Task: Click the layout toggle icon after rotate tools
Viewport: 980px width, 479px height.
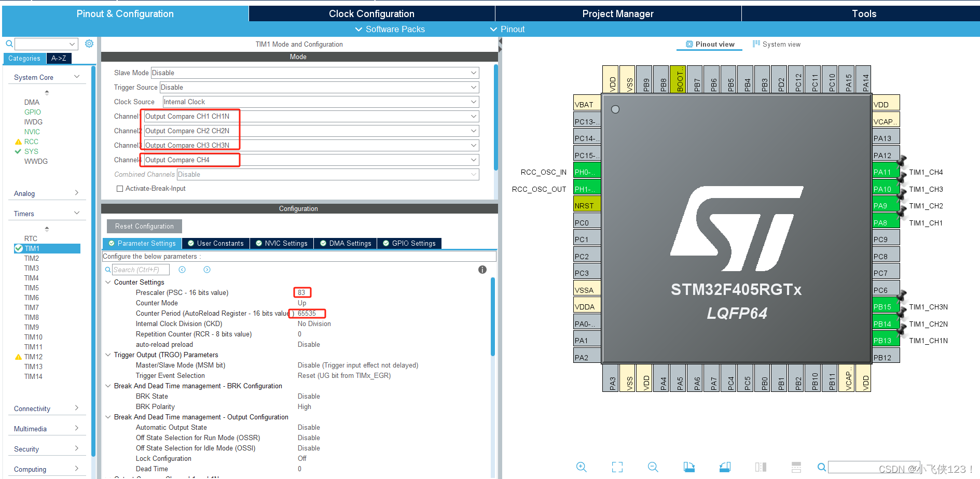Action: (761, 466)
